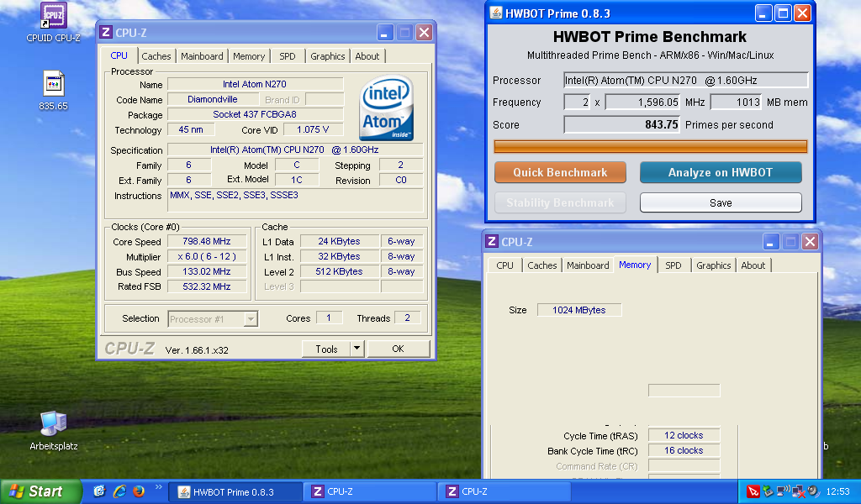Launch Internet Explorer from quick launch

[x=119, y=491]
